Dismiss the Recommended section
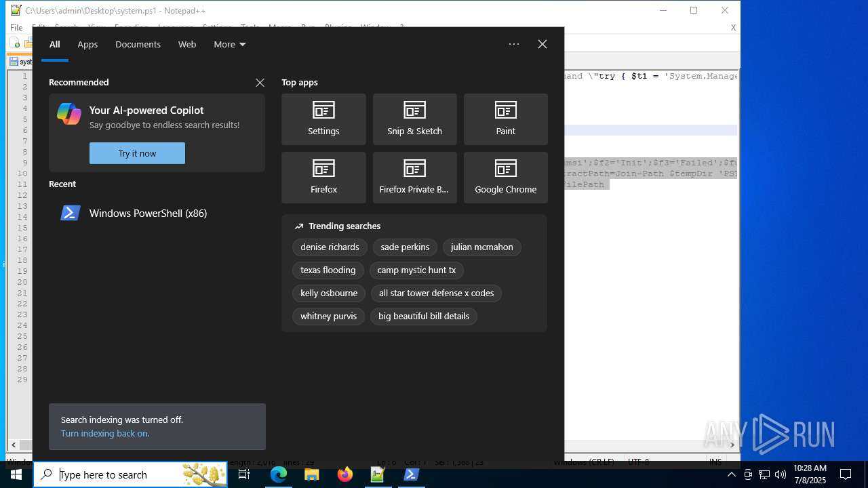The width and height of the screenshot is (868, 488). tap(260, 83)
